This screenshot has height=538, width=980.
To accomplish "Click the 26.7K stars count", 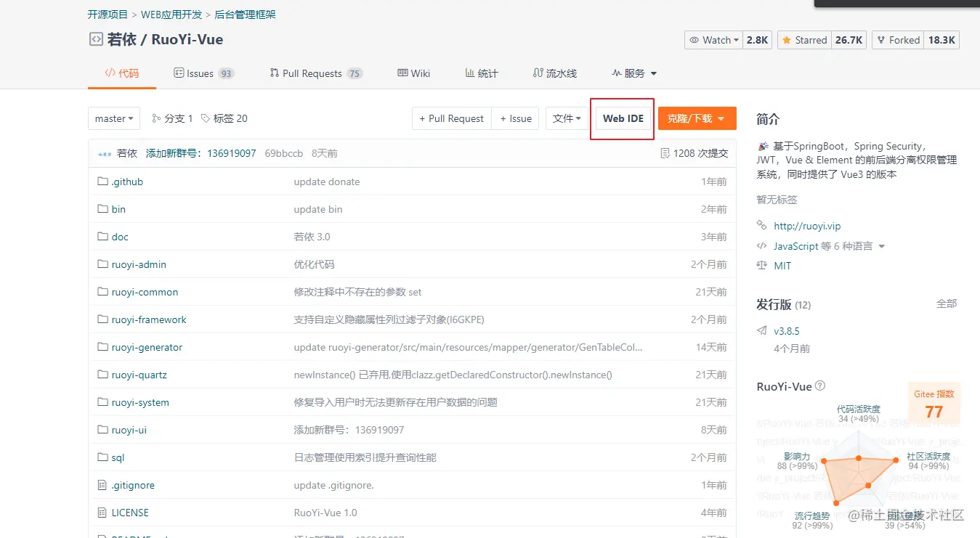I will click(849, 40).
